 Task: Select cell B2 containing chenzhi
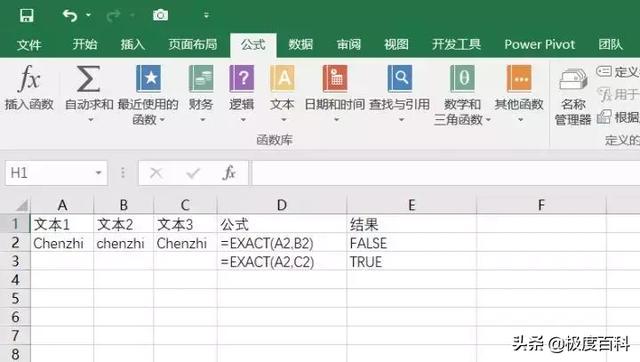(124, 243)
